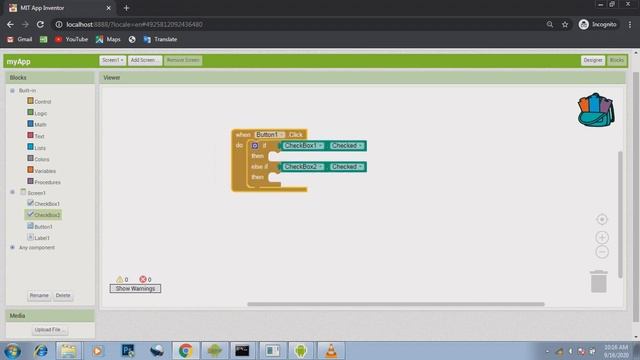The height and width of the screenshot is (360, 640).
Task: Click the browser zoom magnifier icon
Action: tap(550, 24)
